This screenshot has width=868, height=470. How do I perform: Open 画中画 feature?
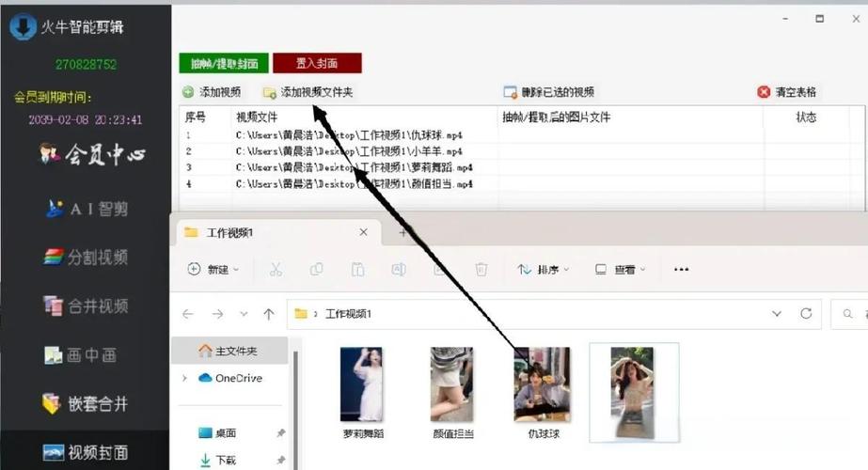pyautogui.click(x=81, y=355)
